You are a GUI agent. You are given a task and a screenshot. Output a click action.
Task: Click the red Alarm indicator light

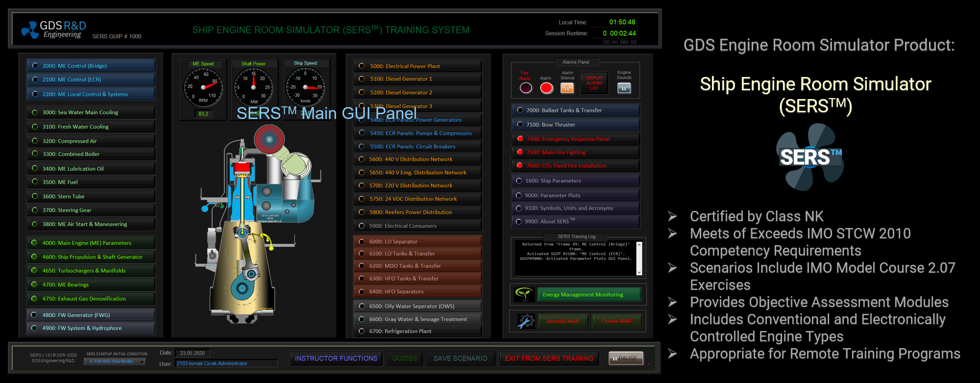[546, 88]
